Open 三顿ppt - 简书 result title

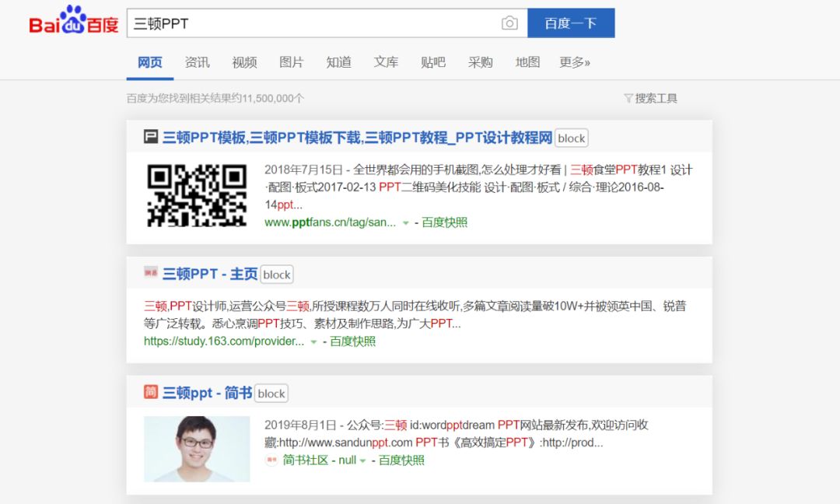pyautogui.click(x=208, y=393)
